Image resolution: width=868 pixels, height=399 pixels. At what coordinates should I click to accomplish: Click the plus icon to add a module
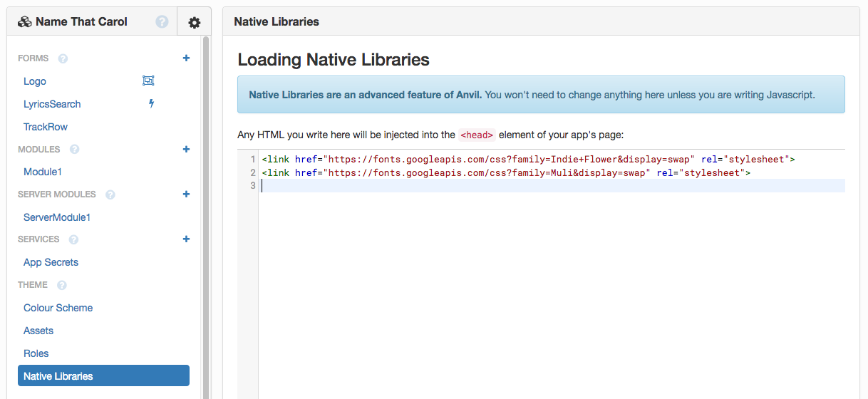tap(186, 150)
